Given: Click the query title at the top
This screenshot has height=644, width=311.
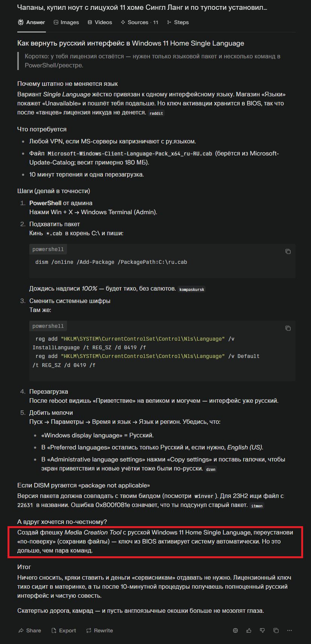Looking at the screenshot, I should (x=142, y=8).
